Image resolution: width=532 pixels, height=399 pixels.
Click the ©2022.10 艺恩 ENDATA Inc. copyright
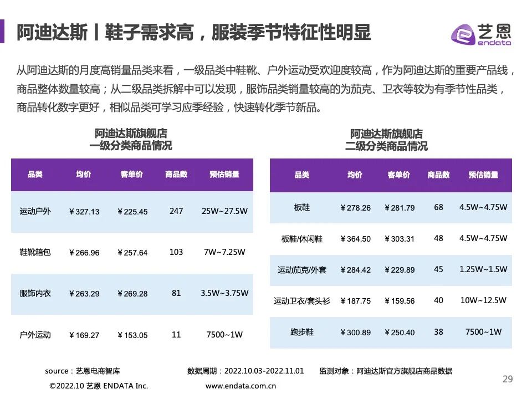coord(99,386)
